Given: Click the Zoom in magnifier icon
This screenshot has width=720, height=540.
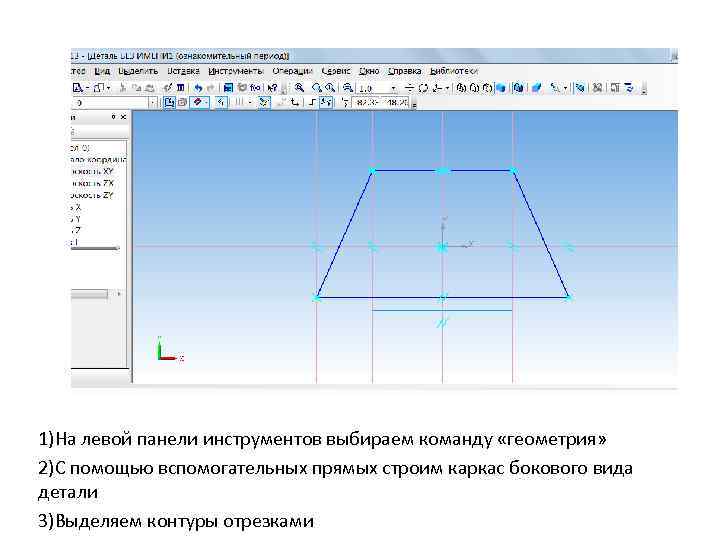Looking at the screenshot, I should point(299,88).
